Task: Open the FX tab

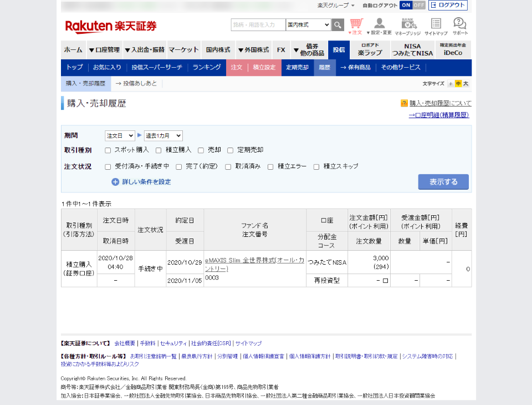Action: click(x=281, y=50)
